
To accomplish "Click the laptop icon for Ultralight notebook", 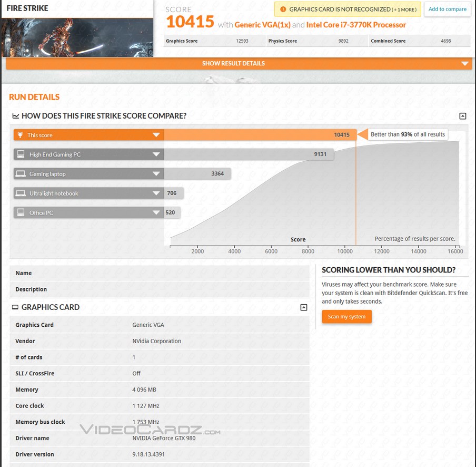I will [x=21, y=193].
